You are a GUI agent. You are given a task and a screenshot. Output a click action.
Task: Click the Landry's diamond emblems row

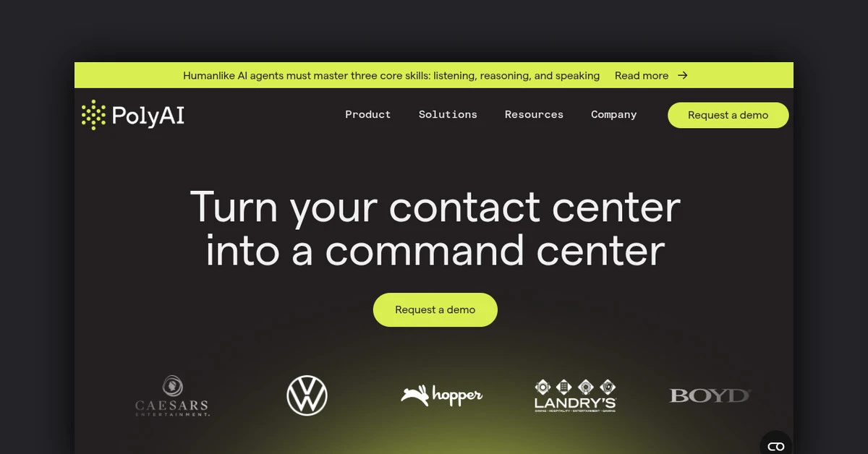pos(575,386)
